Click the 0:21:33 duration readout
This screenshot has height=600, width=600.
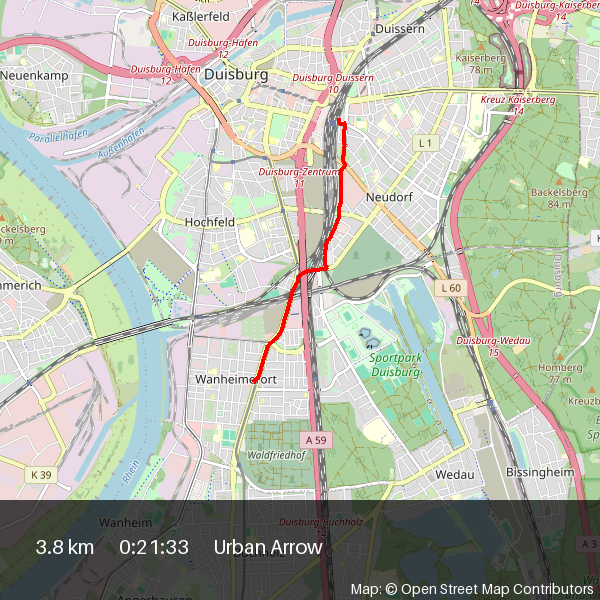[154, 547]
